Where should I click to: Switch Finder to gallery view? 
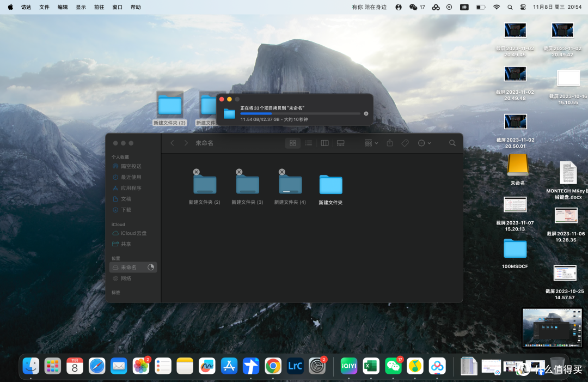(x=340, y=143)
